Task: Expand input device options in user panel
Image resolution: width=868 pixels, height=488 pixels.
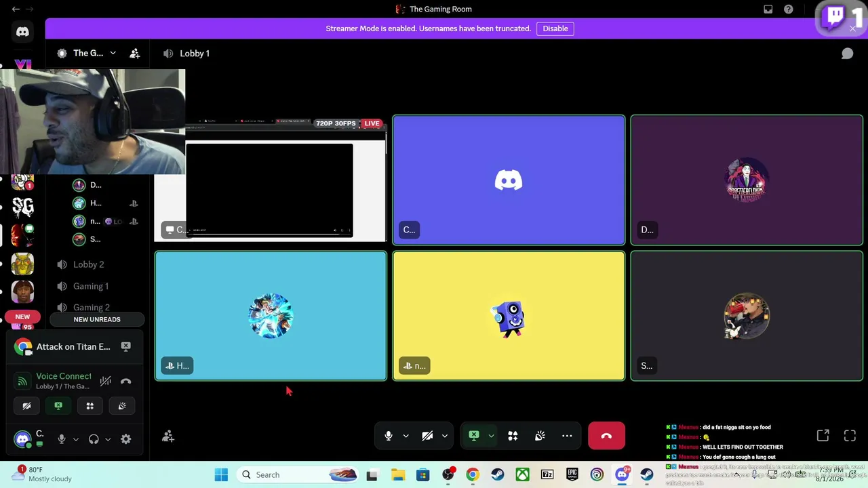Action: pos(76,439)
